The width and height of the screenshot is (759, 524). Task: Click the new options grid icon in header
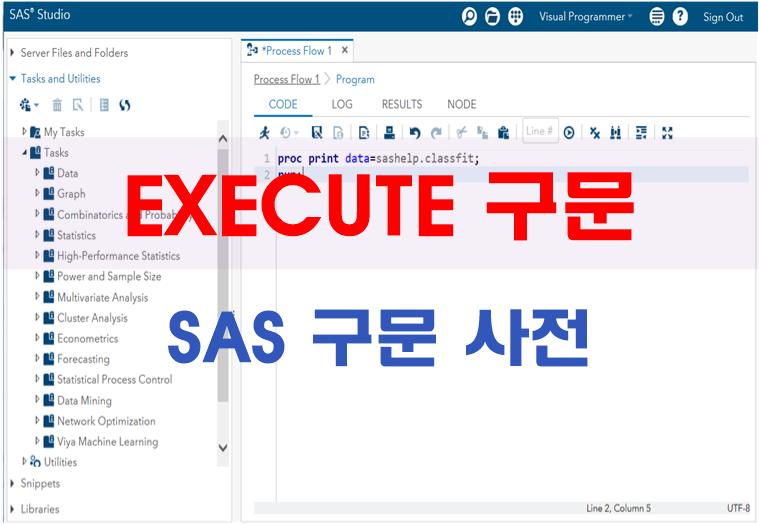pyautogui.click(x=516, y=17)
